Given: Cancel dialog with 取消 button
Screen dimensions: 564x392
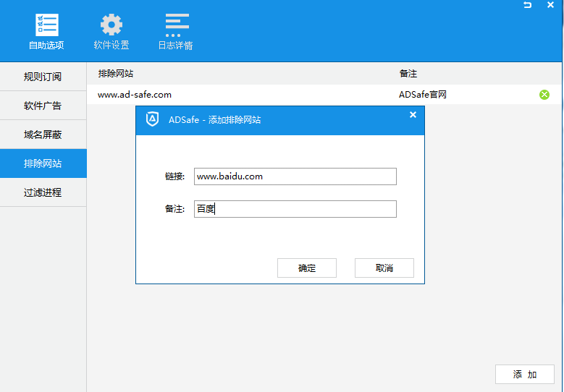Looking at the screenshot, I should 384,268.
